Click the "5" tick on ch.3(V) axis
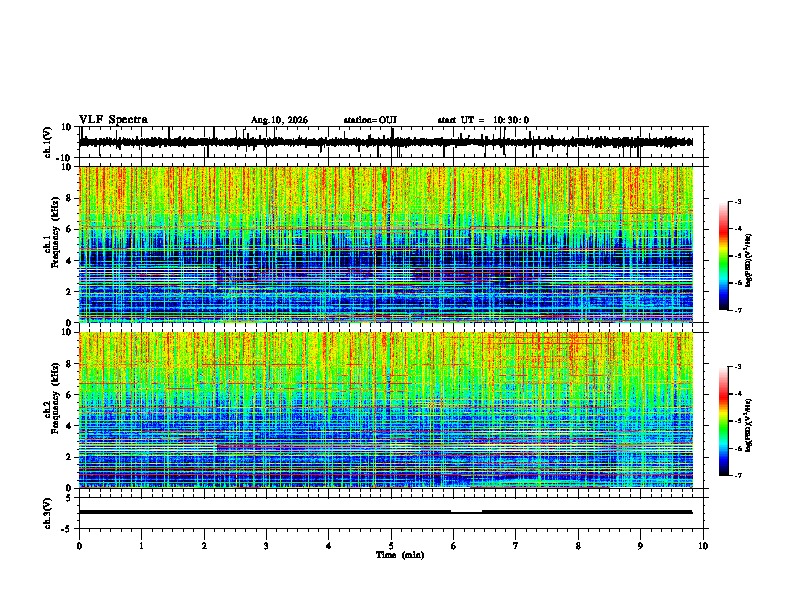 (x=69, y=498)
